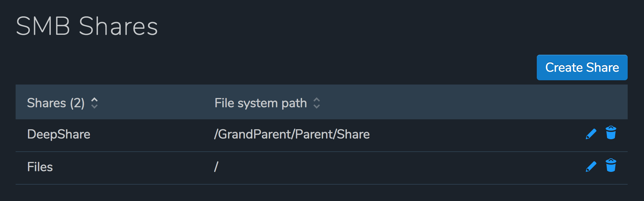The image size is (644, 201).
Task: Click down arrow of Shares sort control
Action: pos(94,106)
